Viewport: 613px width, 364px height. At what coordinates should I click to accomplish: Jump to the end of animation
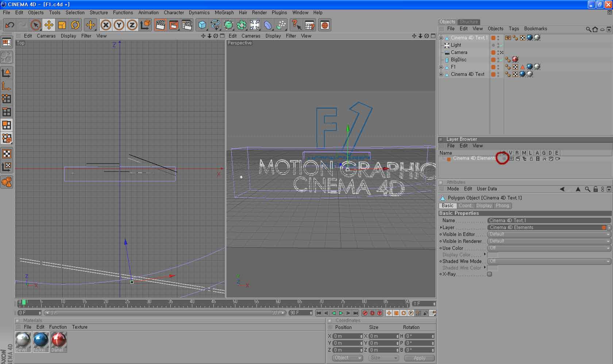355,313
